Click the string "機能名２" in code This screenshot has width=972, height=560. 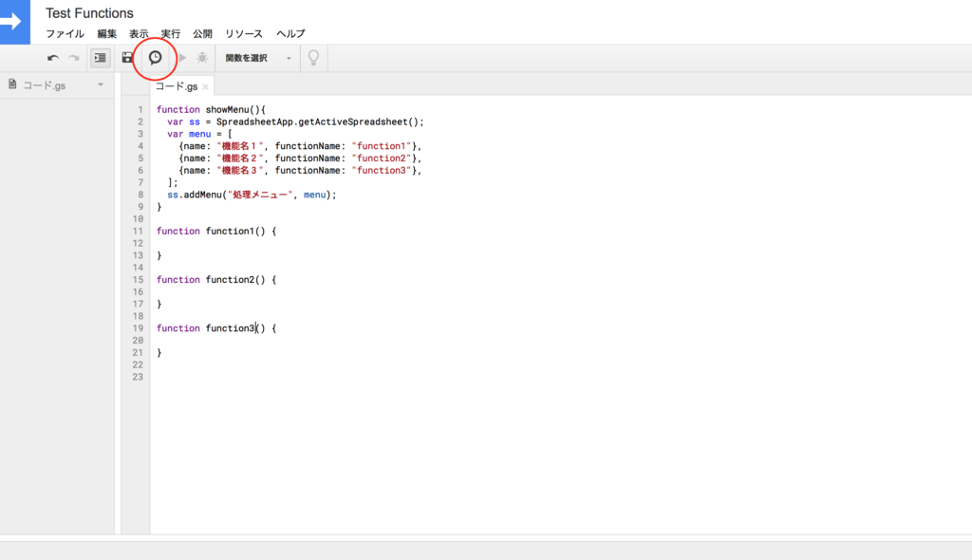point(239,159)
